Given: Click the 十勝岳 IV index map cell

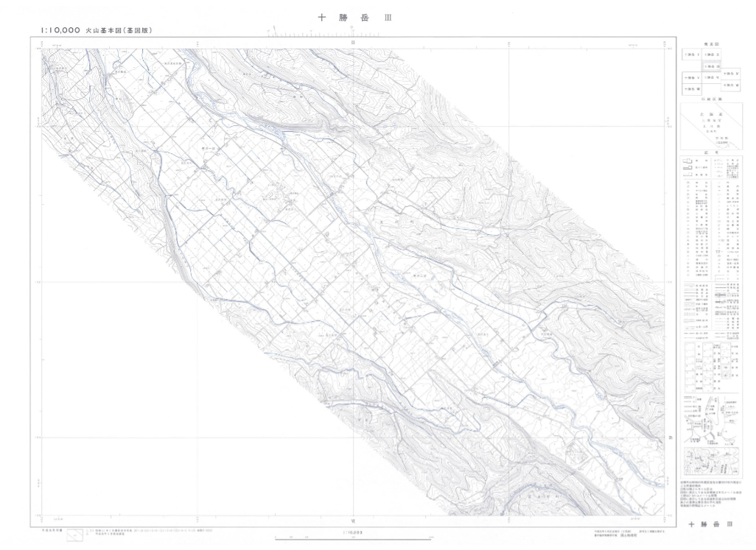Looking at the screenshot, I should tap(731, 74).
